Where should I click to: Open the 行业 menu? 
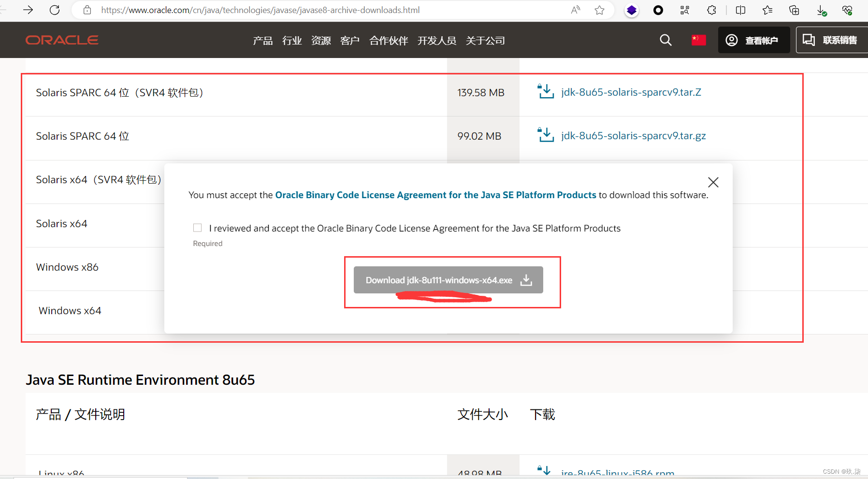pyautogui.click(x=292, y=41)
